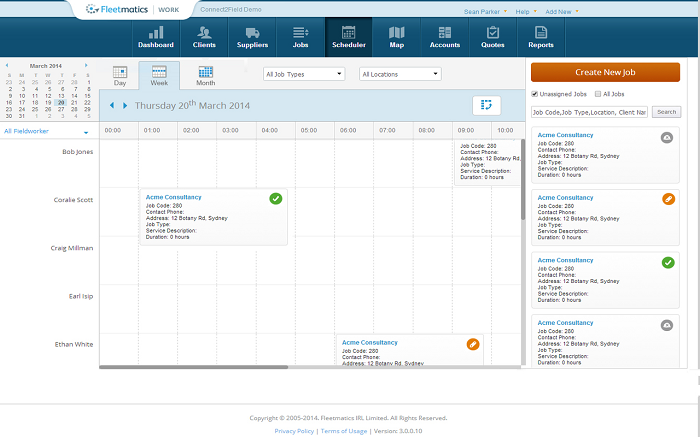Expand the All Fieldworker filter
Viewport: 700px width, 437px height.
(47, 131)
